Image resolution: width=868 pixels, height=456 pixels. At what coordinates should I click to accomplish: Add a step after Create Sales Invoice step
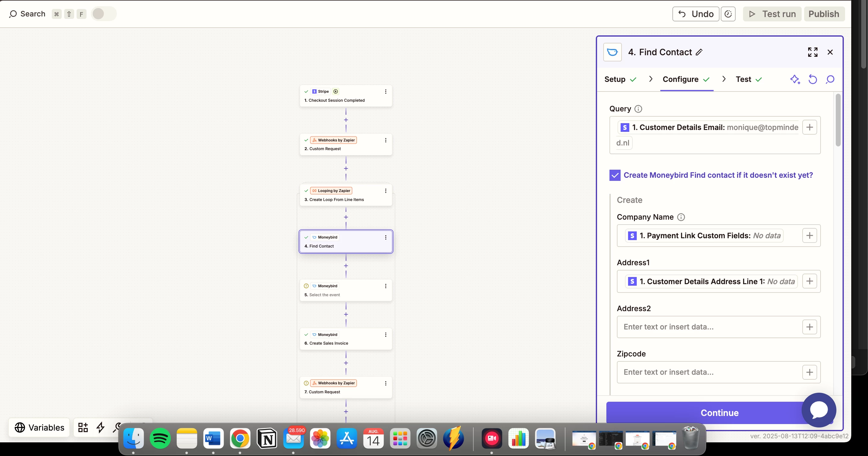pyautogui.click(x=346, y=363)
